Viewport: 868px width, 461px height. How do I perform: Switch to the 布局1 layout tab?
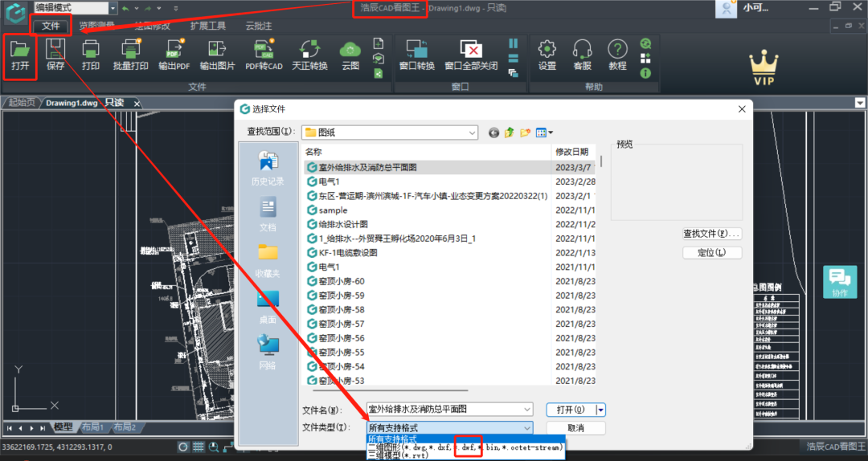[x=93, y=427]
